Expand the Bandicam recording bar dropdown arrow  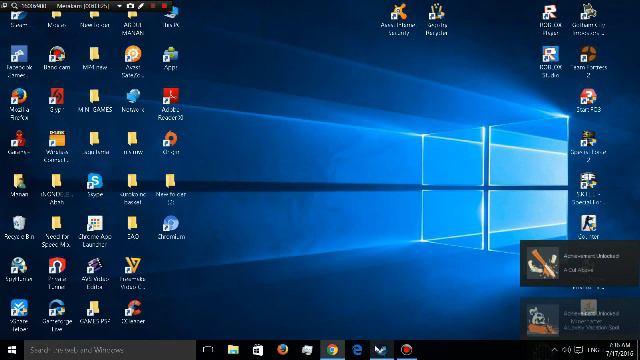[119, 6]
